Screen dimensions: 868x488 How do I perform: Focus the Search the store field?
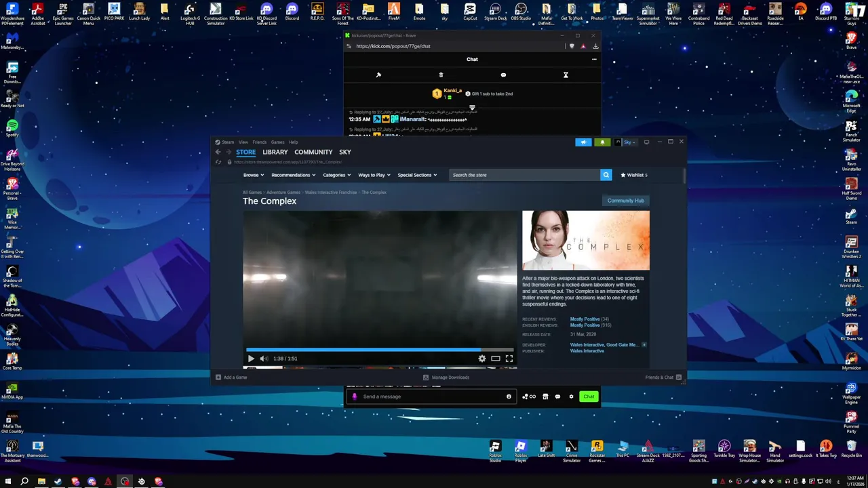click(524, 175)
